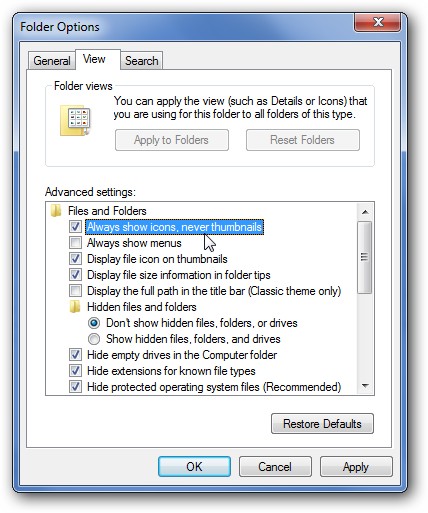
Task: Click the scrollbar down arrow in Advanced settings
Action: pyautogui.click(x=365, y=386)
